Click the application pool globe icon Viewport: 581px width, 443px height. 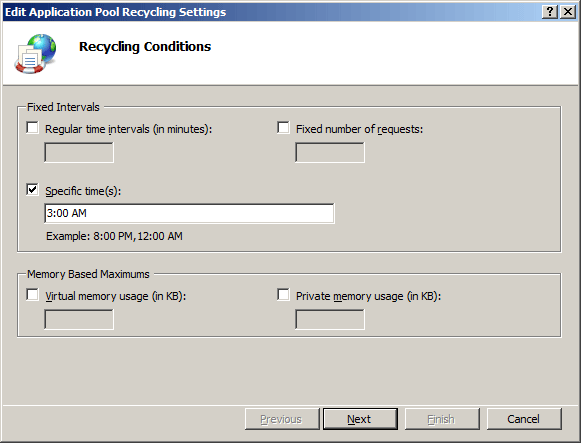tap(36, 53)
